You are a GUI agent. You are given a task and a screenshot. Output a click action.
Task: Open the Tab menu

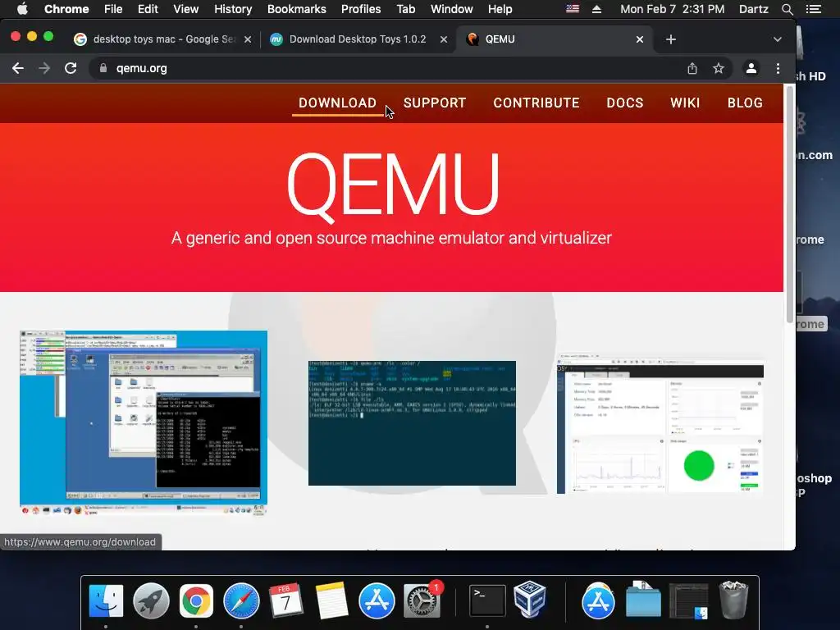click(x=405, y=9)
